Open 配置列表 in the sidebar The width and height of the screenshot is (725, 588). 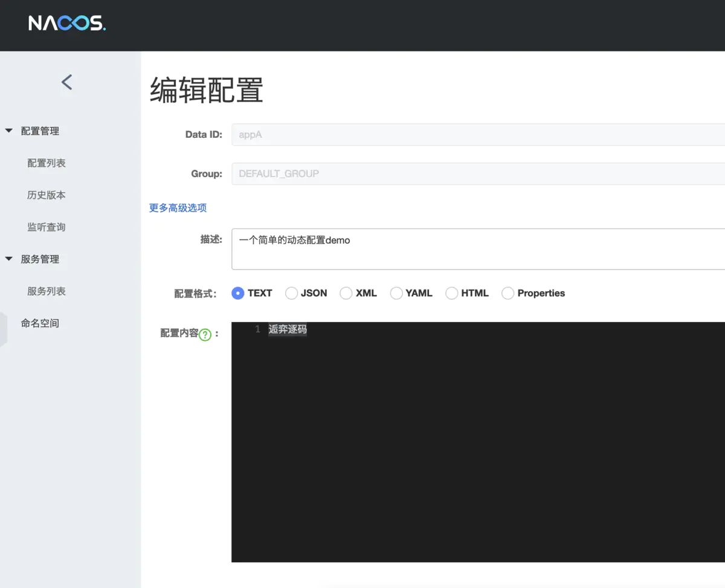47,163
